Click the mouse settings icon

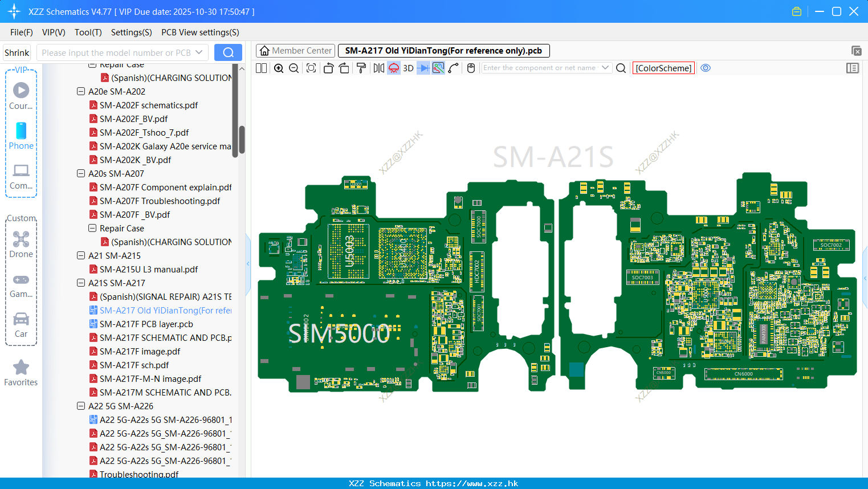(x=471, y=68)
